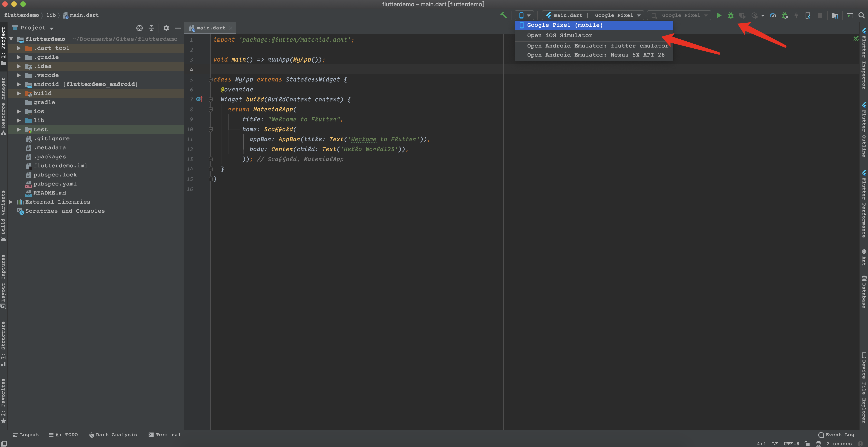Open Project panel settings gear
868x447 pixels.
pyautogui.click(x=166, y=28)
